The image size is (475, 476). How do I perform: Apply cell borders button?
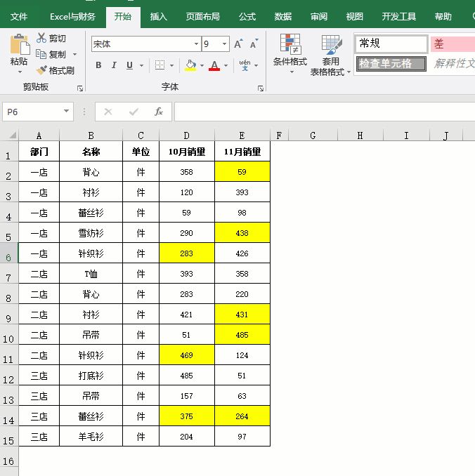tap(160, 65)
